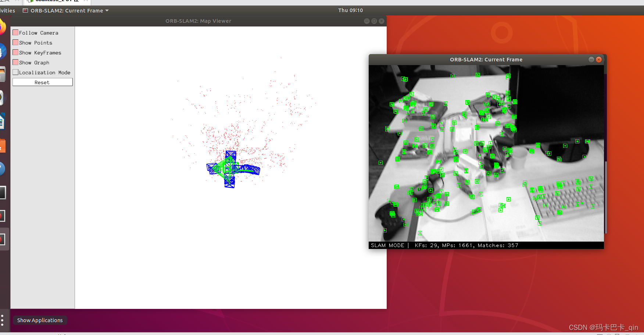644x335 pixels.
Task: Minimize the Current Frame window
Action: click(x=591, y=60)
